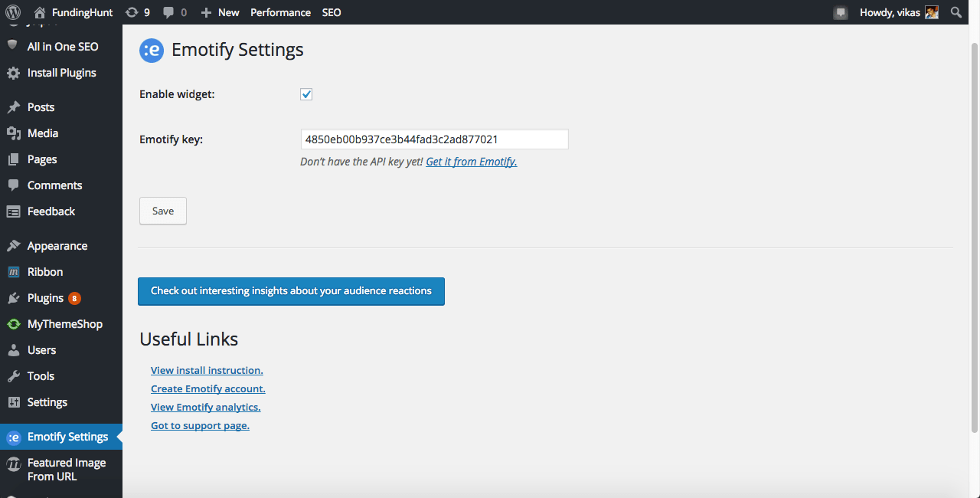Click the Users person icon
Screen dimensions: 980x498
(x=13, y=350)
